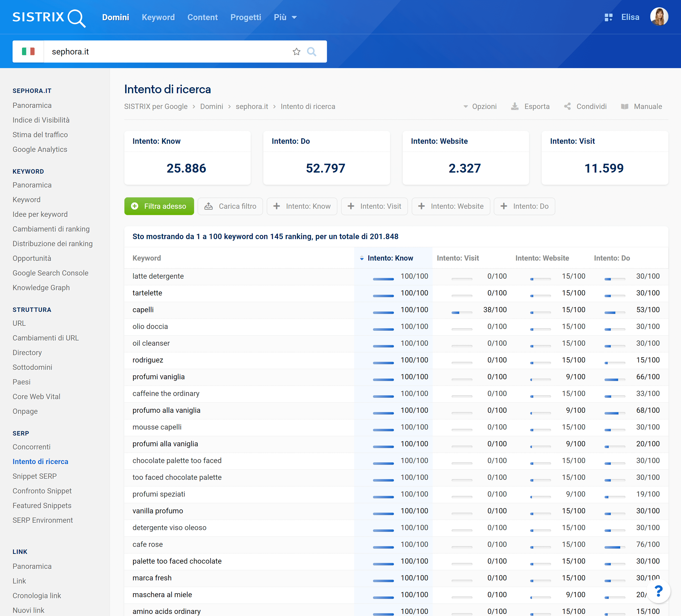Open Cronologia link sidebar item

pos(37,596)
